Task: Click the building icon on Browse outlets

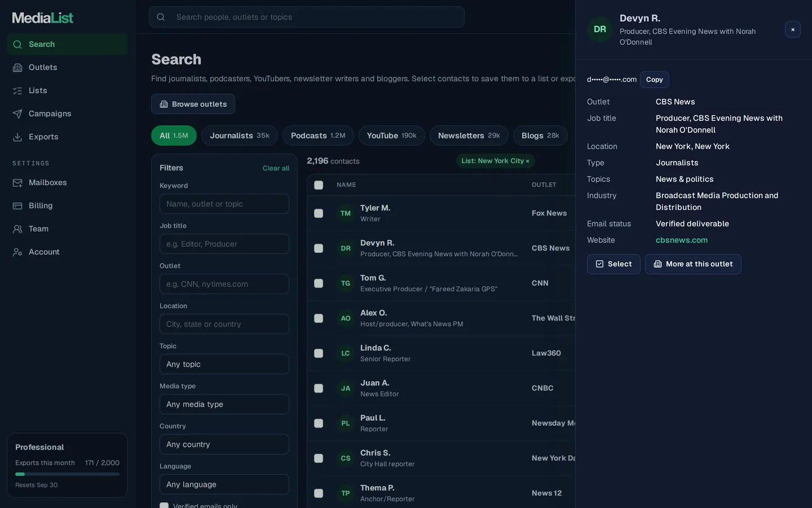Action: click(164, 104)
